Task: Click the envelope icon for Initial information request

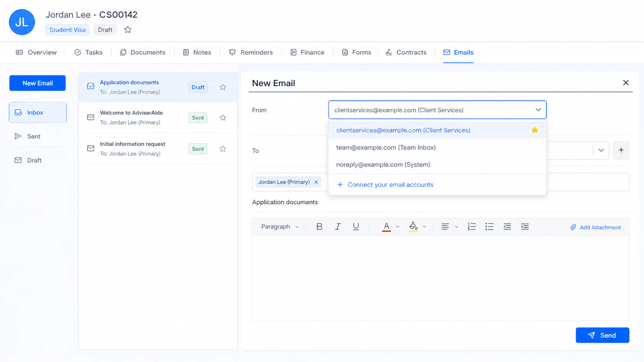Action: coord(91,148)
